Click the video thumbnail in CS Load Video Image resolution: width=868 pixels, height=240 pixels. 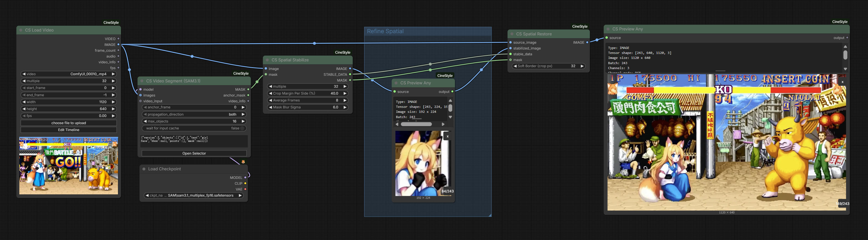click(x=69, y=166)
